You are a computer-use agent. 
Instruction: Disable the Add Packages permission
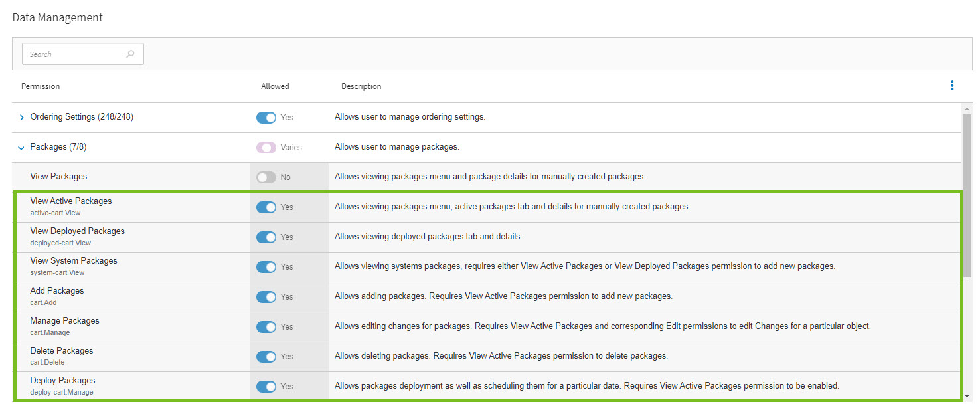tap(266, 296)
